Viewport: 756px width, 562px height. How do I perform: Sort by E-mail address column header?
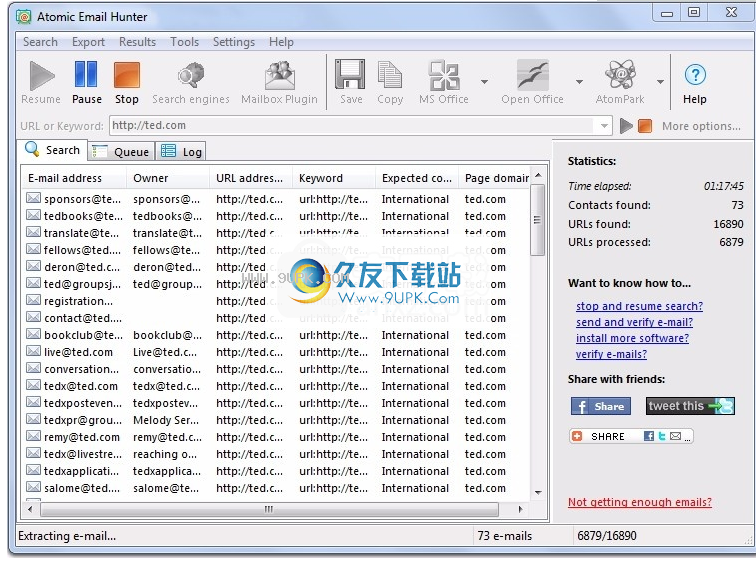(x=74, y=178)
